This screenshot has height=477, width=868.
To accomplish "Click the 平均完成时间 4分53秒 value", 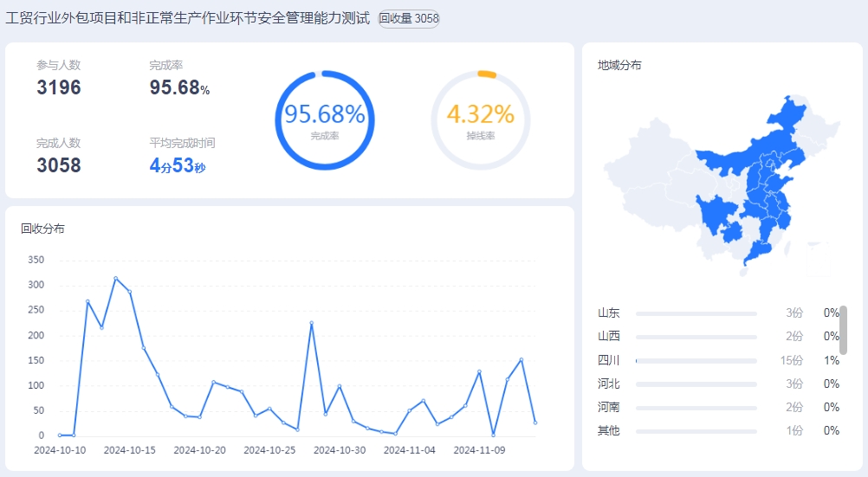I will 178,165.
